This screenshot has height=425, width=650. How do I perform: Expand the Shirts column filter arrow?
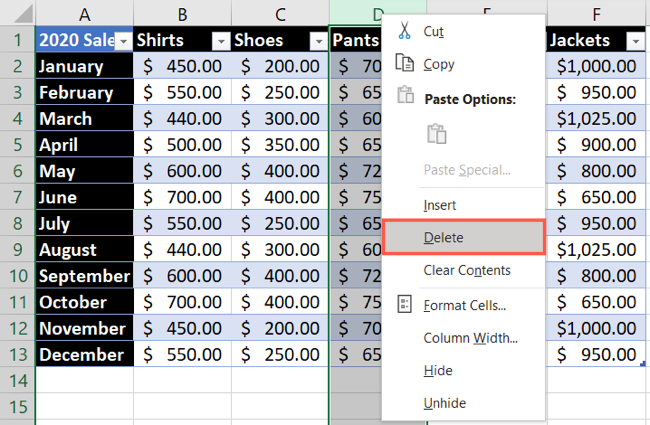coord(220,41)
